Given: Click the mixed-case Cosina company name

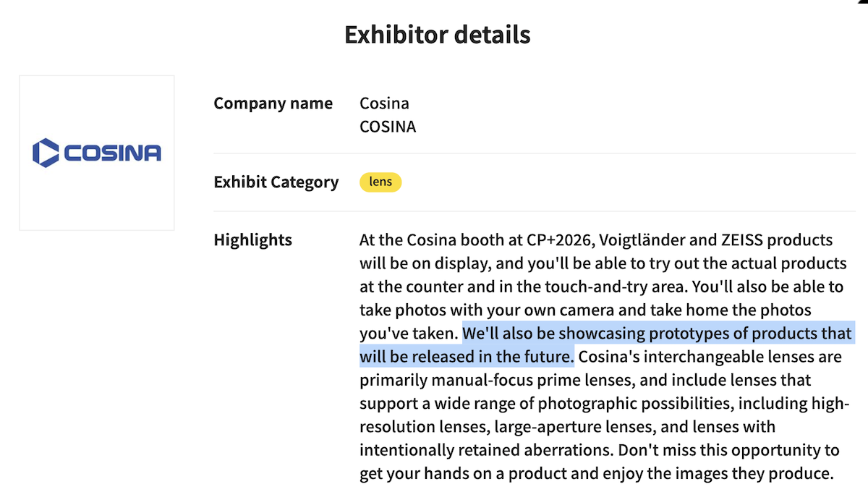Looking at the screenshot, I should click(x=384, y=103).
